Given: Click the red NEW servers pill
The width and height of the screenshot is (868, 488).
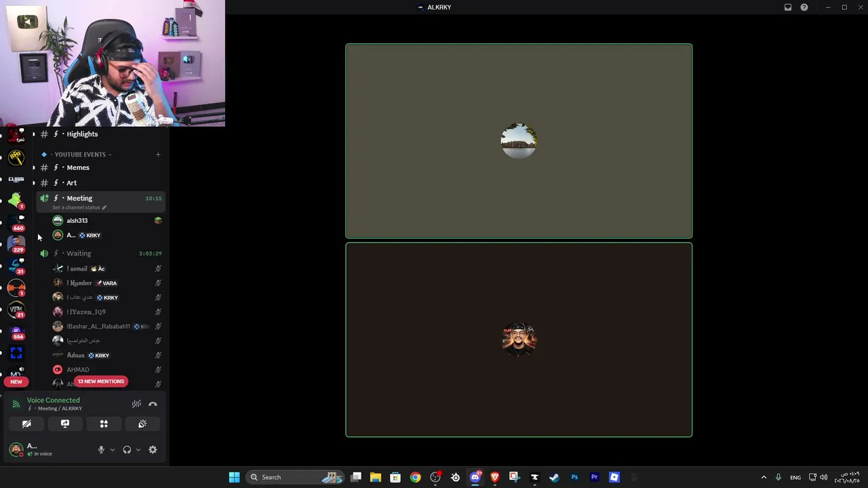Looking at the screenshot, I should (x=16, y=382).
